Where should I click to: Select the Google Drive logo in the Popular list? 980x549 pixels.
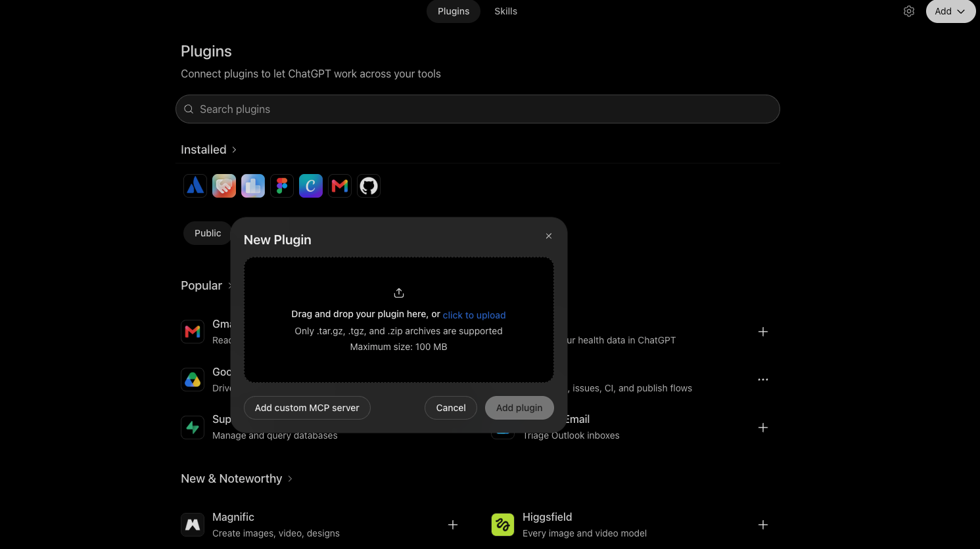click(x=193, y=380)
